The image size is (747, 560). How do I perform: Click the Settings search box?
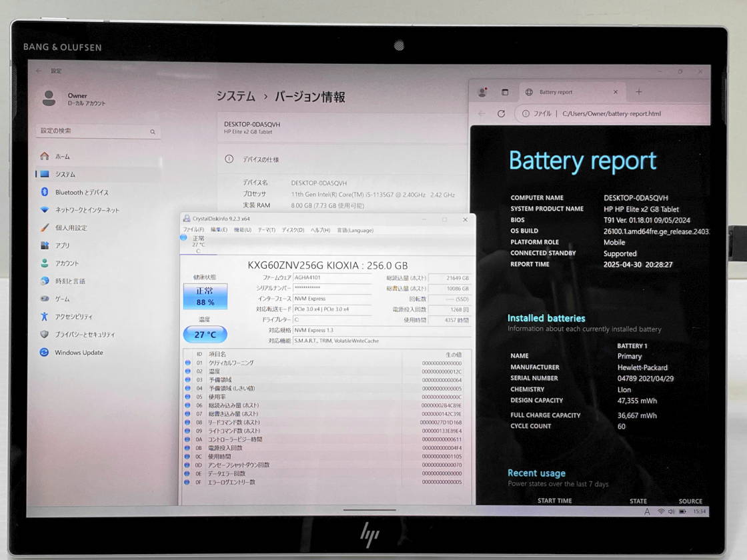(x=97, y=131)
